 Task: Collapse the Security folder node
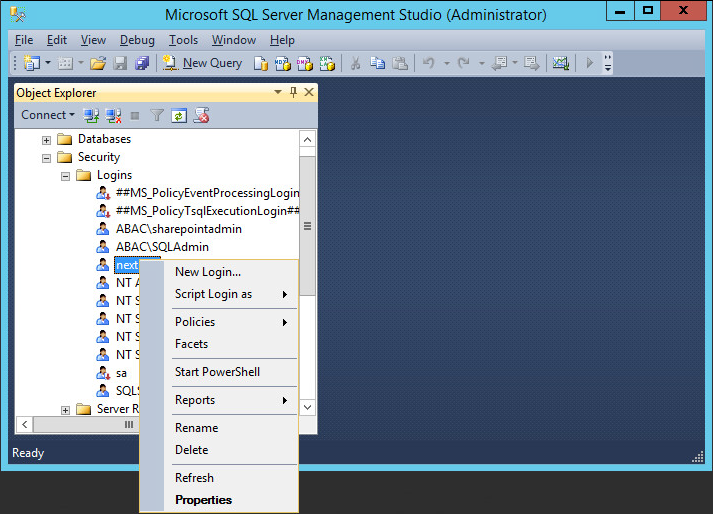click(x=46, y=157)
